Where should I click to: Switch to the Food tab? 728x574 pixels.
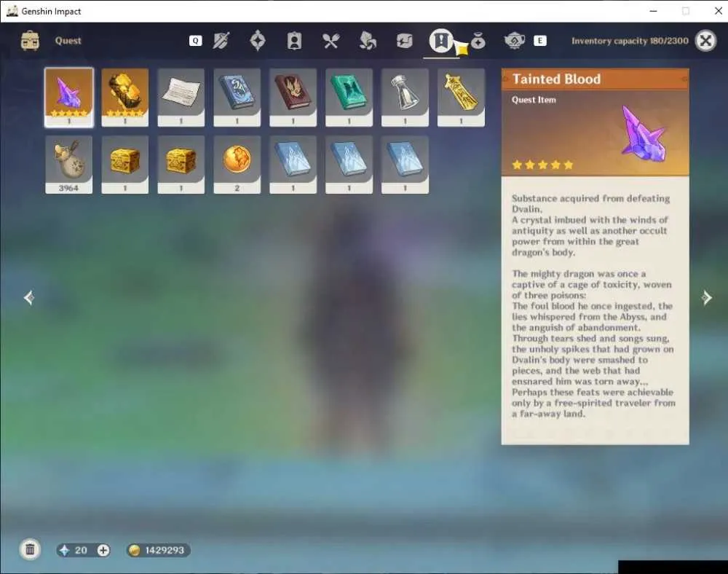click(x=331, y=41)
